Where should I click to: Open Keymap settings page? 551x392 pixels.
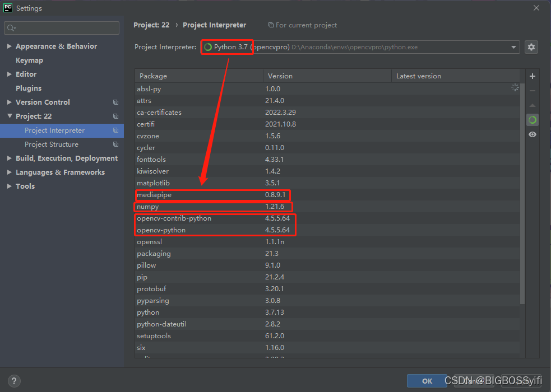tap(30, 60)
